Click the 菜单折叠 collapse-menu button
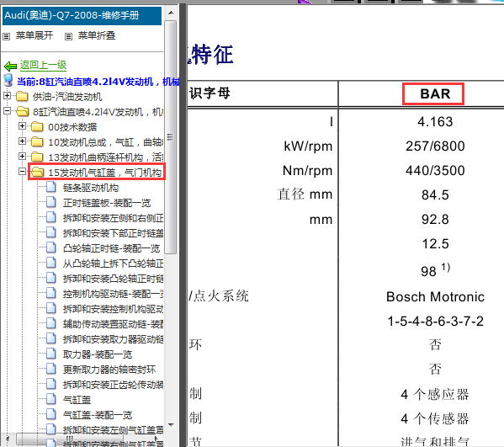Screen dimensions: 504x447 [x=97, y=35]
